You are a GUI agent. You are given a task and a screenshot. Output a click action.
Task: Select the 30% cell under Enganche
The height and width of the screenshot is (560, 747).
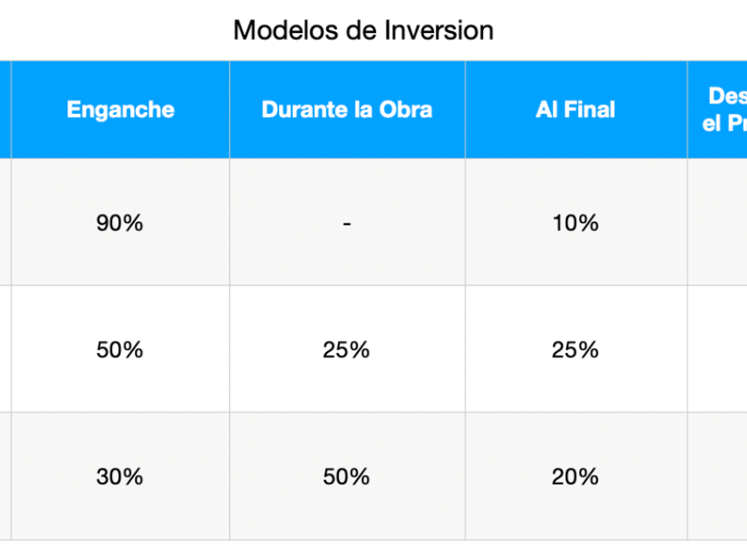(x=120, y=476)
